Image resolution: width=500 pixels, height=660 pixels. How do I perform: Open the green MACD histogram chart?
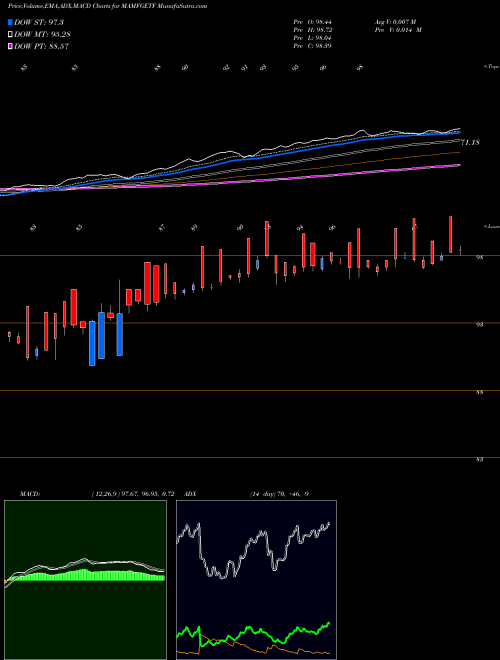pos(85,580)
